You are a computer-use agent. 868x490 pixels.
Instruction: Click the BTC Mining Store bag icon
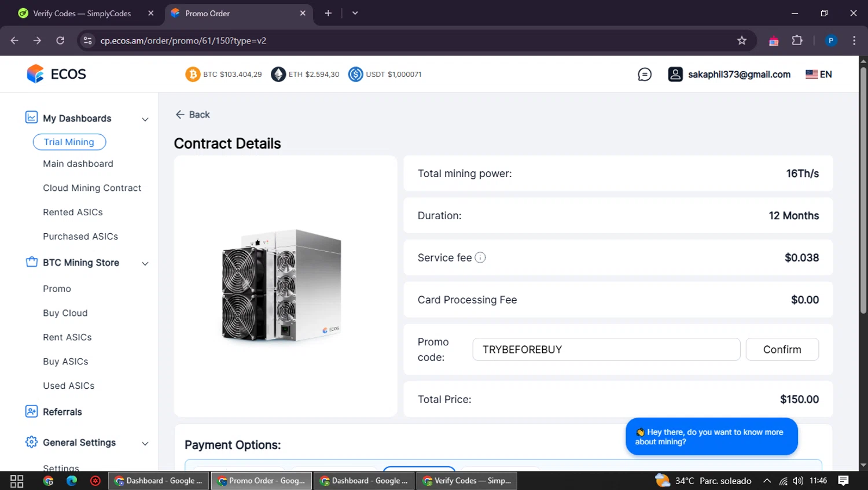click(x=31, y=262)
